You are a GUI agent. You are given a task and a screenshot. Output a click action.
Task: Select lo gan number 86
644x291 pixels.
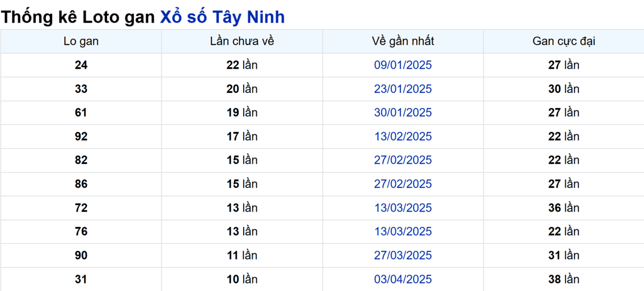tap(81, 184)
